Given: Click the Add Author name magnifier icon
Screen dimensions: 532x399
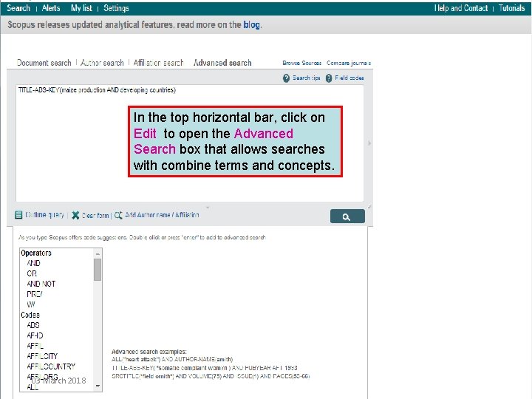Looking at the screenshot, I should click(x=118, y=215).
